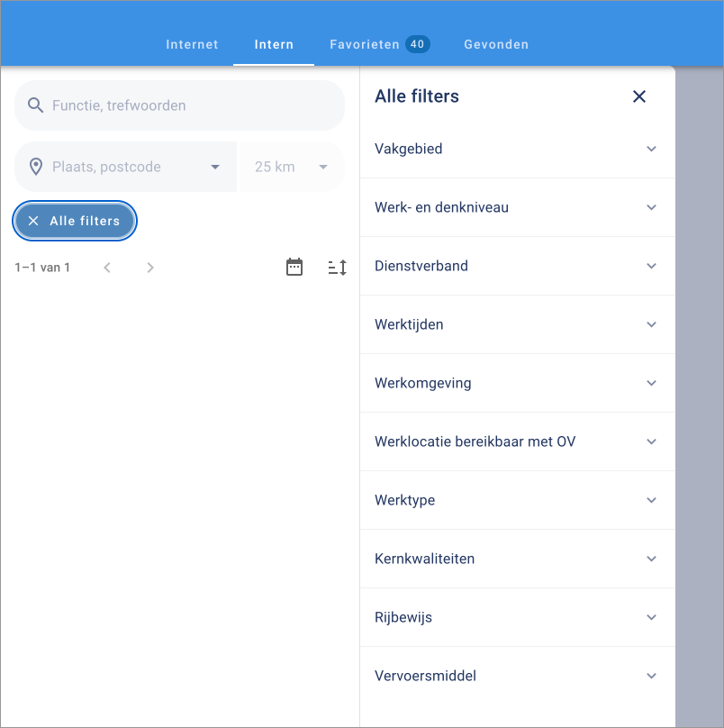Expand the Rijbewijs filter section
This screenshot has width=724, height=728.
[x=517, y=617]
